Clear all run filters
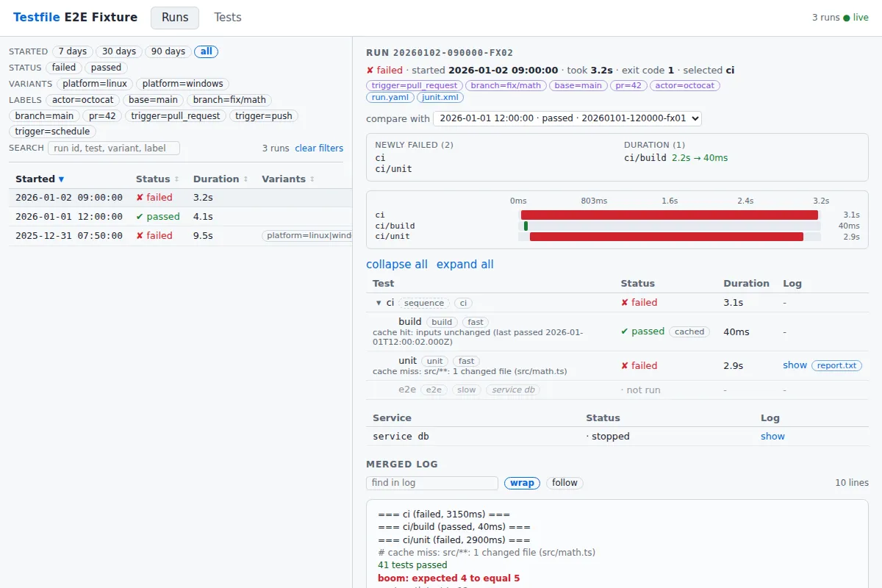Screen dimensions: 882x588 pyautogui.click(x=319, y=148)
